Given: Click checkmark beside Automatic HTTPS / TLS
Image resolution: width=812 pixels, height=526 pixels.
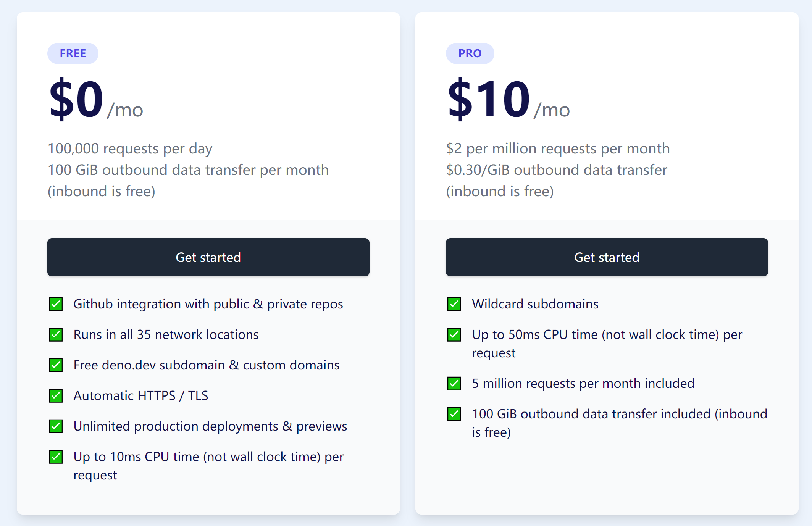Looking at the screenshot, I should [x=56, y=396].
